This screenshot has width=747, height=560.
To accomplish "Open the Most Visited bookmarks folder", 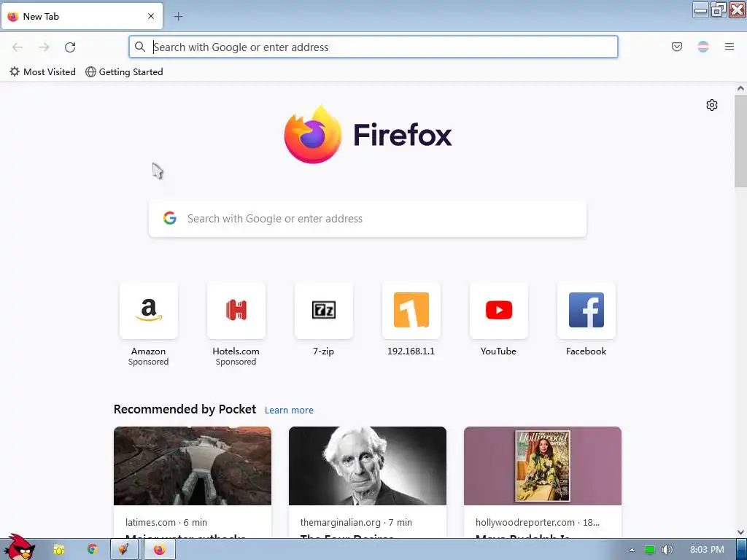I will click(x=42, y=72).
